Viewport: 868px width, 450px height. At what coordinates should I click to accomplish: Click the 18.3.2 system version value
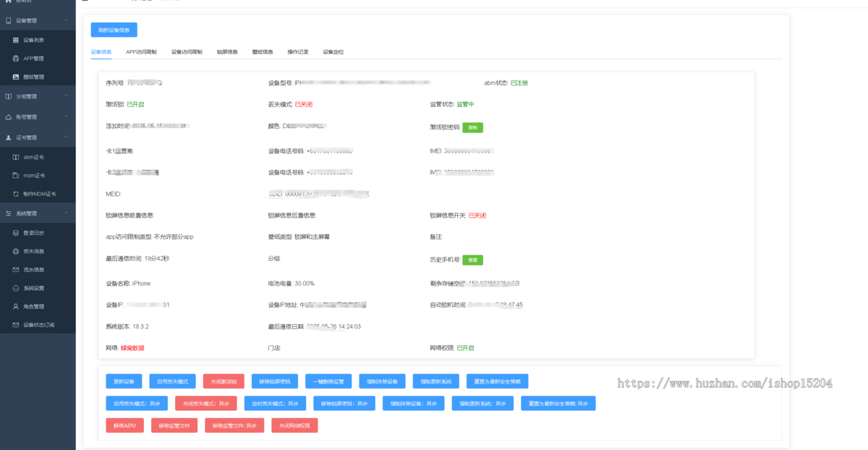pyautogui.click(x=140, y=326)
